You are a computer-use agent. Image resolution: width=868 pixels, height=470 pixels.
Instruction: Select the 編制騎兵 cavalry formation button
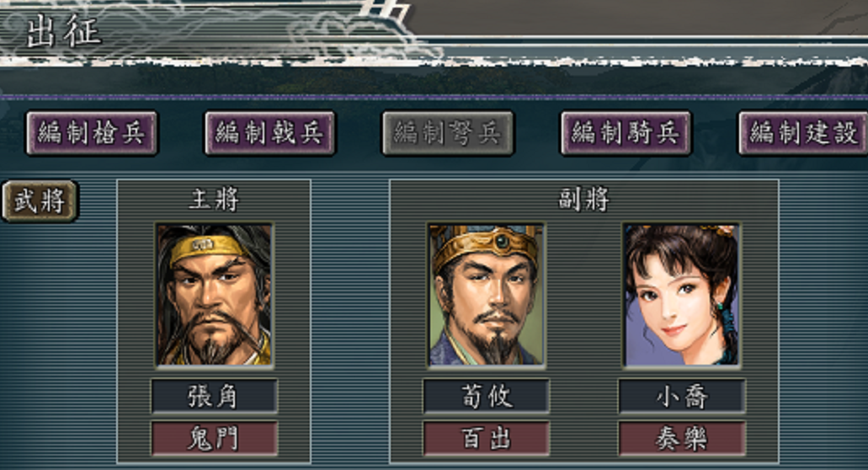pyautogui.click(x=626, y=133)
